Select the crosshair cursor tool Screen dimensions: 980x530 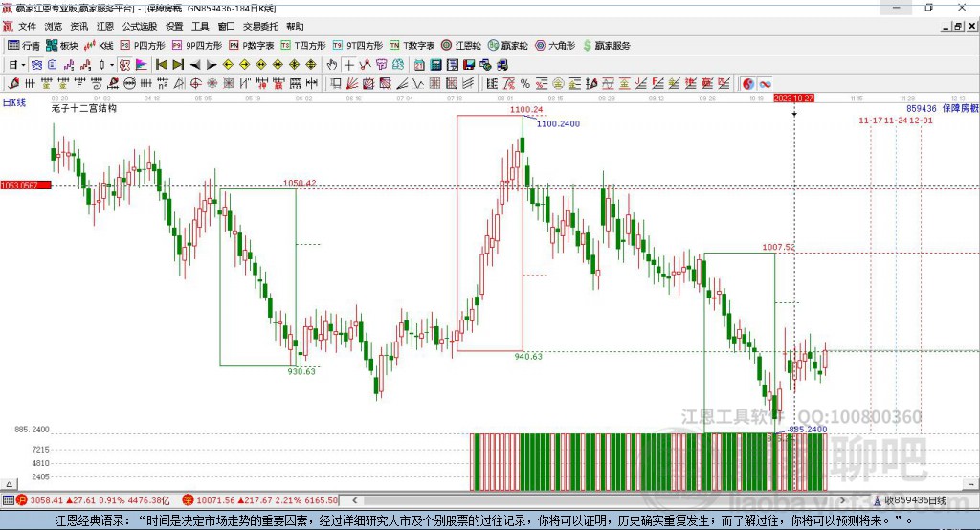coord(350,64)
